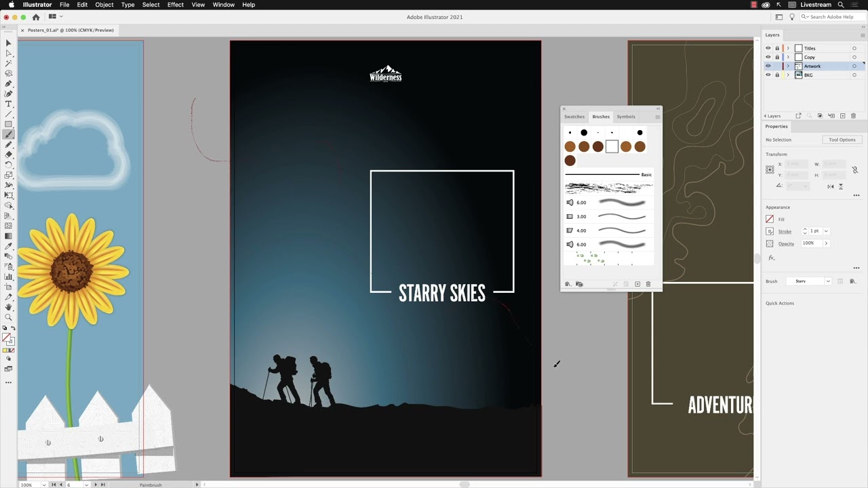Viewport: 868px width, 488px height.
Task: Open the Arrange Documents dropdown
Action: tap(55, 17)
